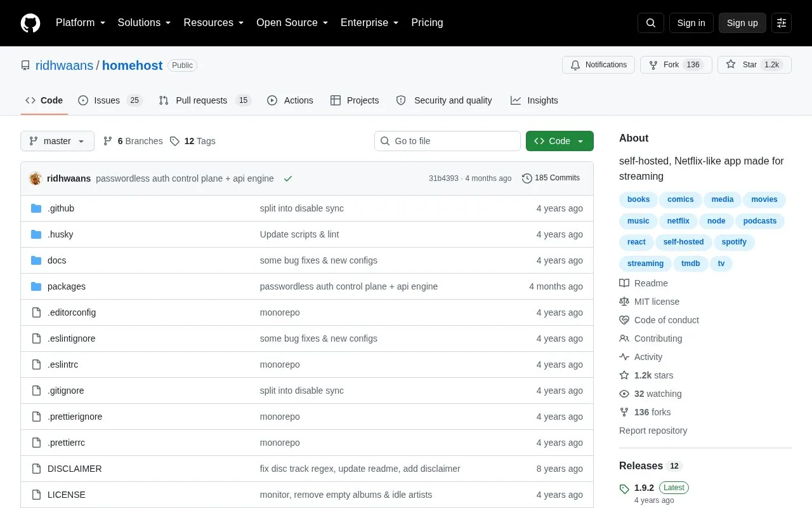Open the appearance settings icon next to Sign up
The width and height of the screenshot is (812, 508).
coord(782,23)
